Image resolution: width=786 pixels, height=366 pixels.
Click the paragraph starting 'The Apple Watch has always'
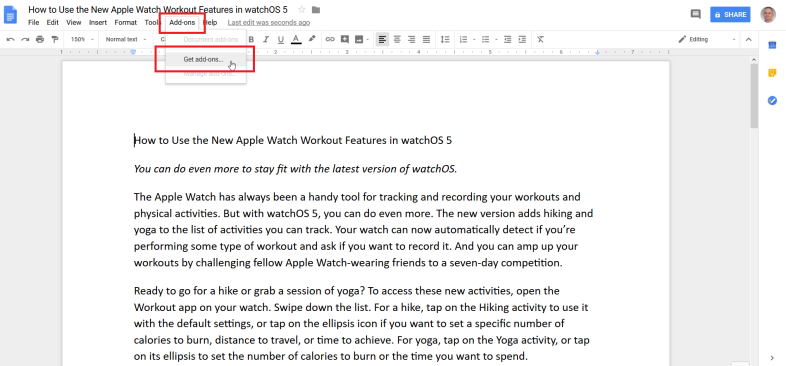click(363, 230)
